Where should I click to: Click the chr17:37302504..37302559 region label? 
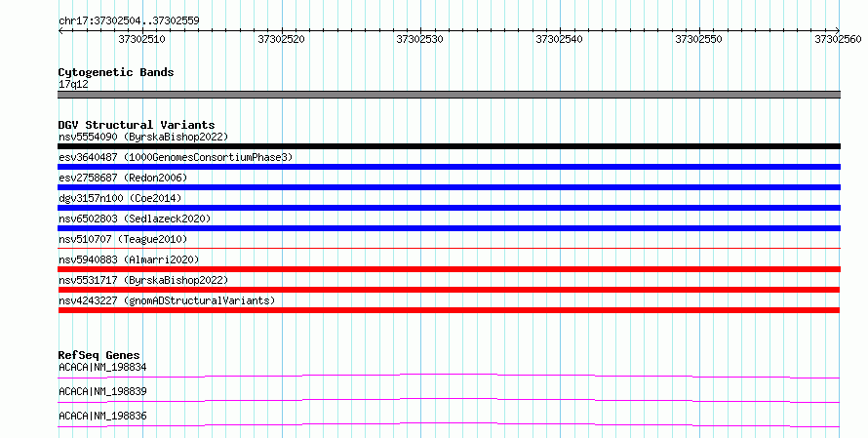(x=129, y=20)
